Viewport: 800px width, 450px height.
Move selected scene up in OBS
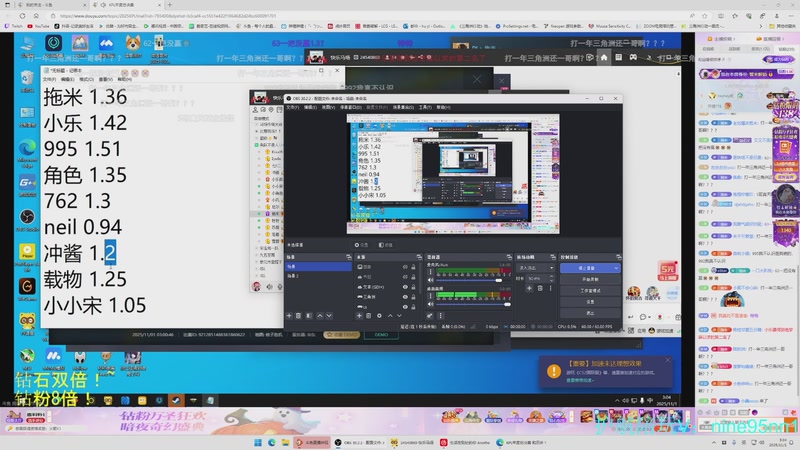(320, 316)
